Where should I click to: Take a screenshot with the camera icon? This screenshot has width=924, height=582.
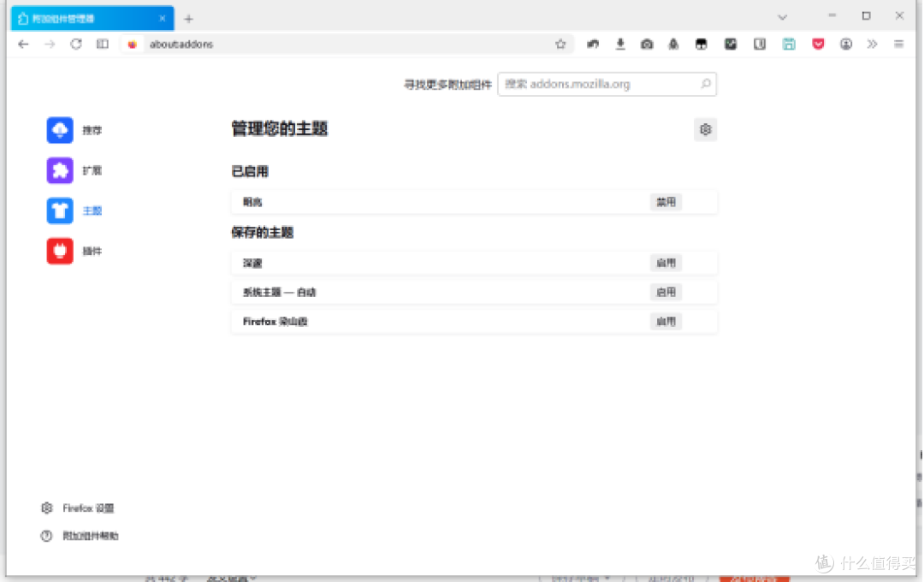647,45
